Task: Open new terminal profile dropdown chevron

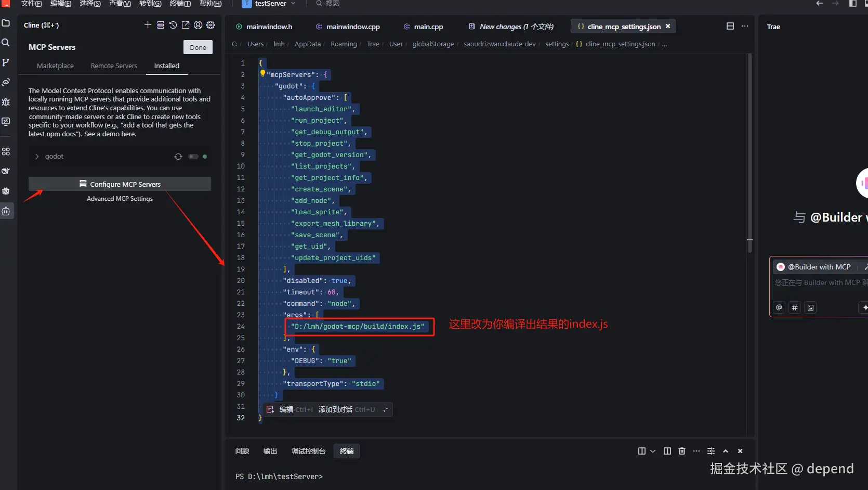Action: (653, 451)
